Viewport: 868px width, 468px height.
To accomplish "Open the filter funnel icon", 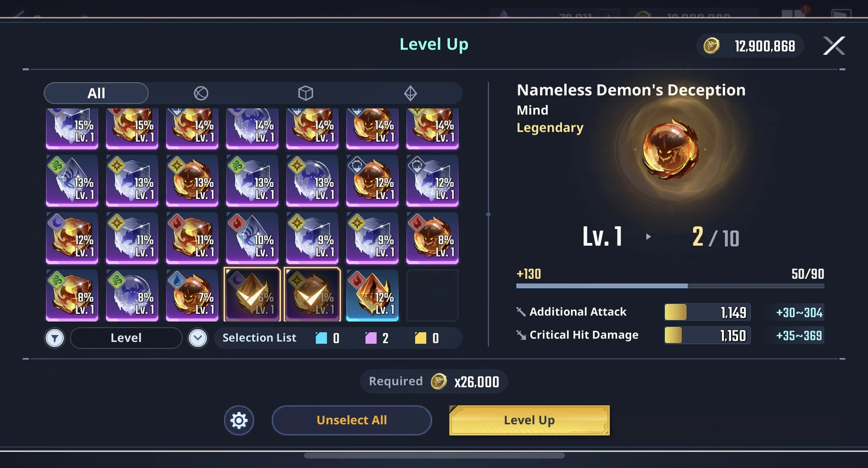I will pos(55,338).
